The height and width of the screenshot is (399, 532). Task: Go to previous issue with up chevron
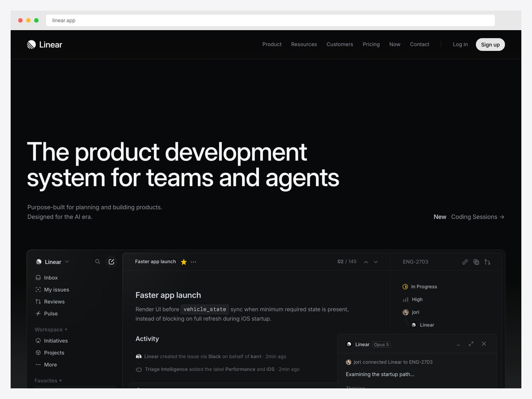click(366, 262)
